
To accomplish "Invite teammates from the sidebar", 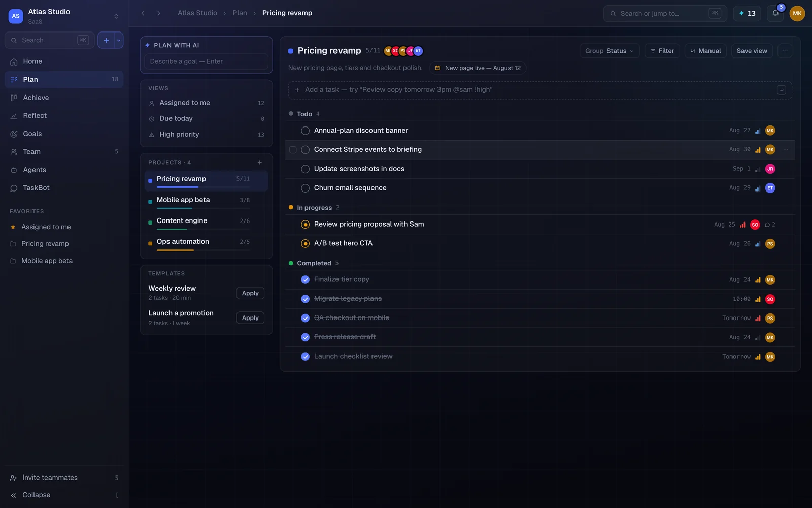I will coord(64,478).
